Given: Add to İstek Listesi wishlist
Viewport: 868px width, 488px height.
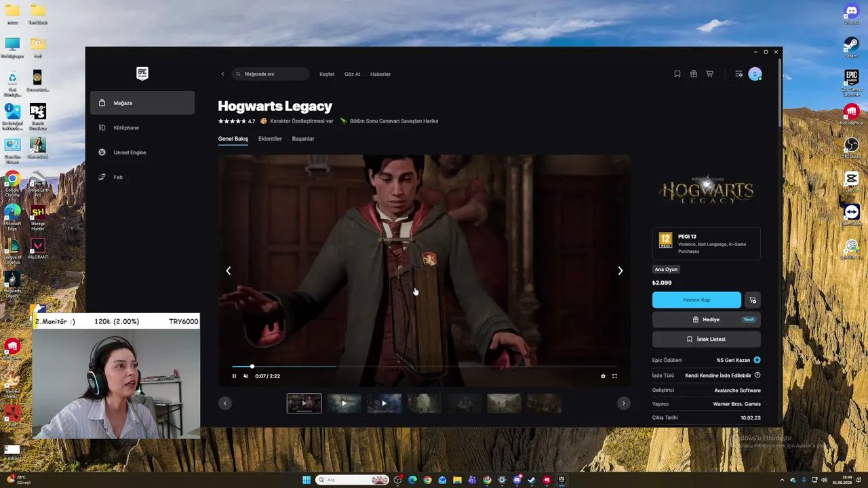Looking at the screenshot, I should pos(706,339).
